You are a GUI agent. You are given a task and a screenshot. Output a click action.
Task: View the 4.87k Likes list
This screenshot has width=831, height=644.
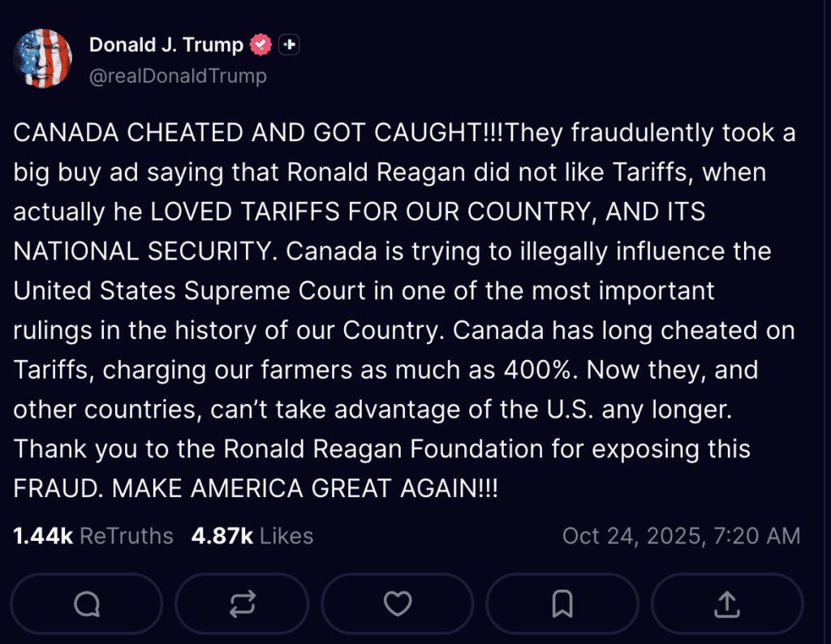pos(252,536)
